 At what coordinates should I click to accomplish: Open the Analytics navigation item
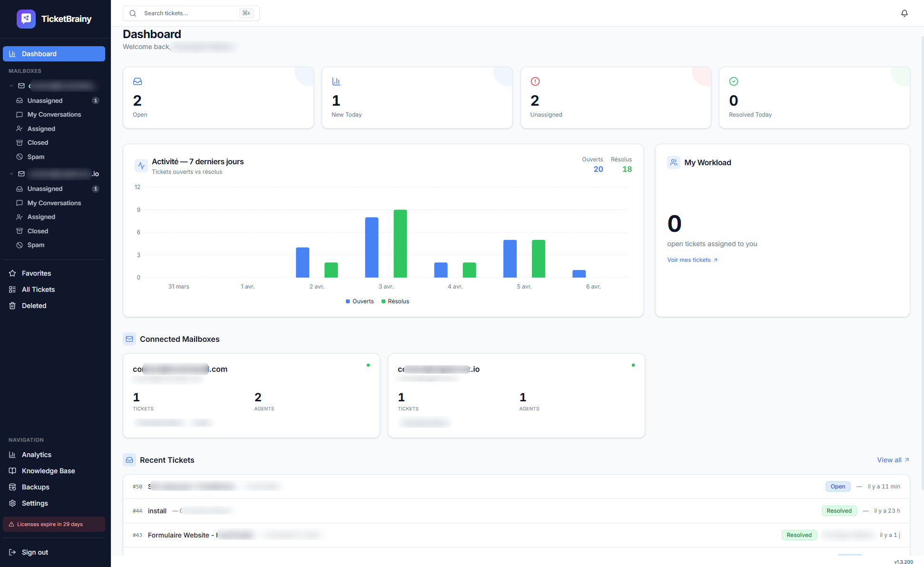(36, 455)
